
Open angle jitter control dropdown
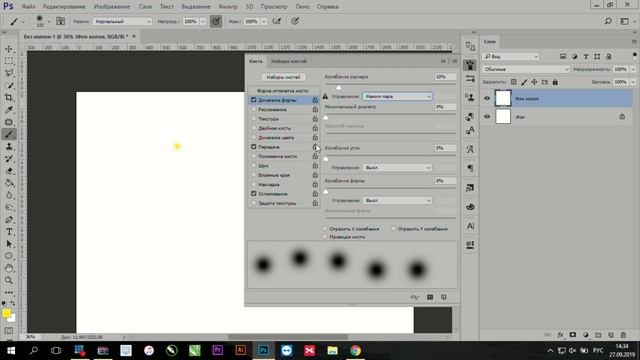(x=397, y=167)
